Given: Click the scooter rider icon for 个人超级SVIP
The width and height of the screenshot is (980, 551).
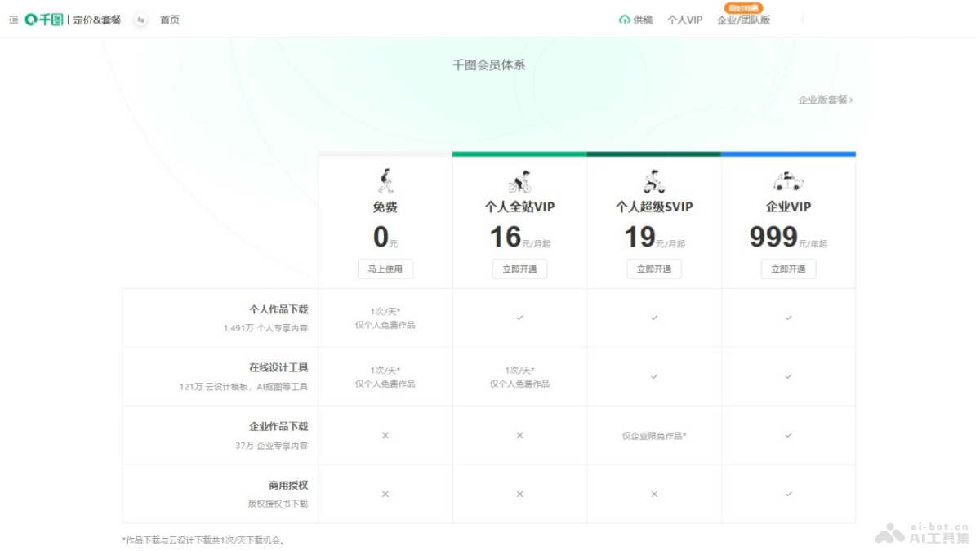Looking at the screenshot, I should 653,181.
